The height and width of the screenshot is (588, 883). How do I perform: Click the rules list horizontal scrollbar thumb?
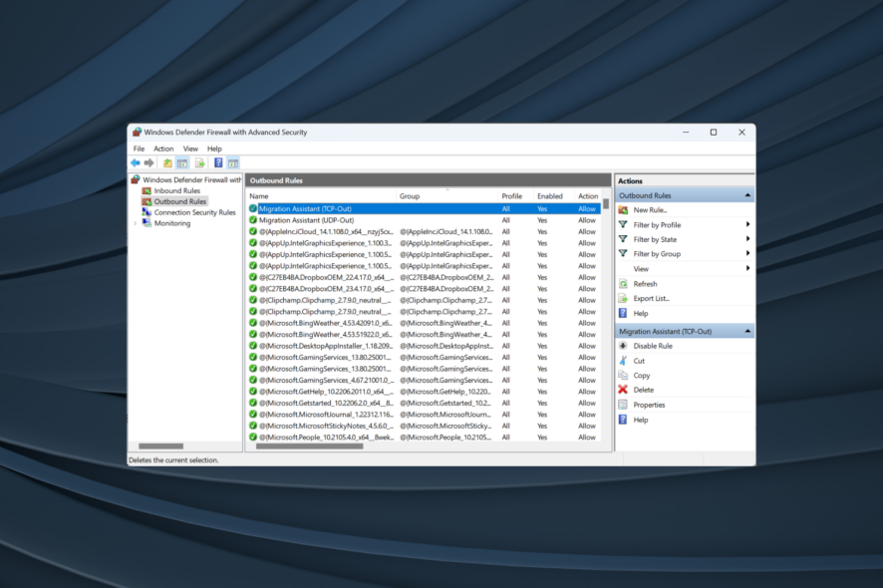pos(309,446)
